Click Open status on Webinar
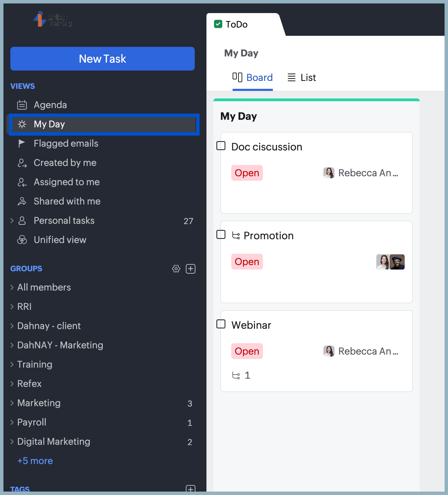Screen dimensions: 448x495 point(247,351)
